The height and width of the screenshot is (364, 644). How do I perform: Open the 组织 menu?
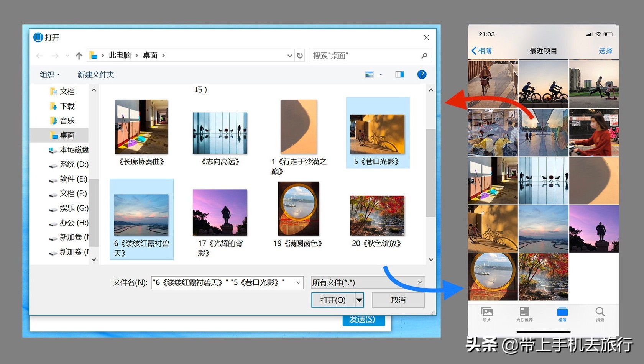[49, 74]
